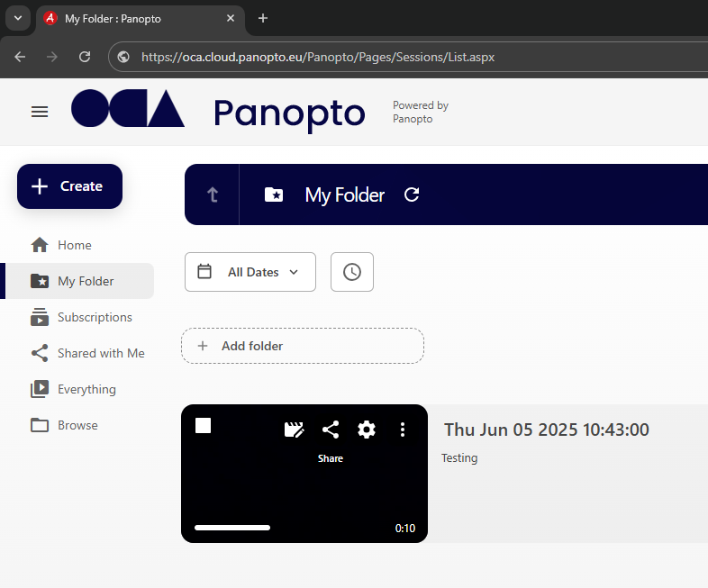
Task: Click the site information icon
Action: coord(123,57)
